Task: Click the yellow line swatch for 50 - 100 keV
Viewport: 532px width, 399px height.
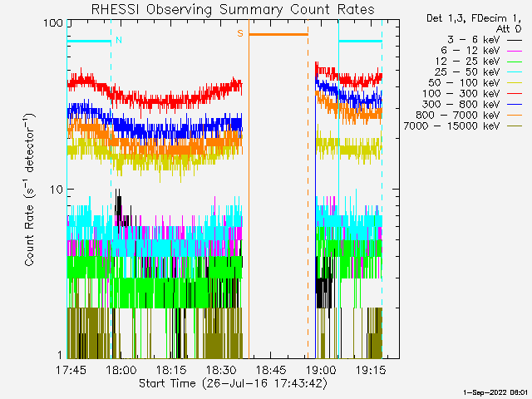Action: pyautogui.click(x=515, y=83)
